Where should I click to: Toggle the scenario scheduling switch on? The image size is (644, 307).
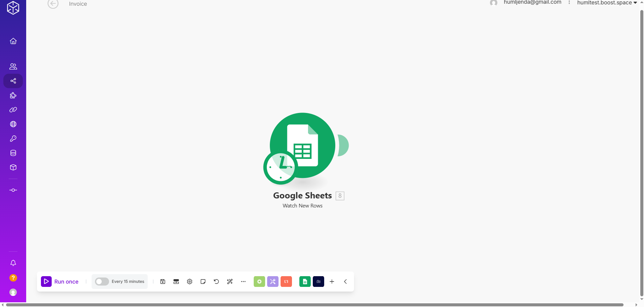pos(102,282)
